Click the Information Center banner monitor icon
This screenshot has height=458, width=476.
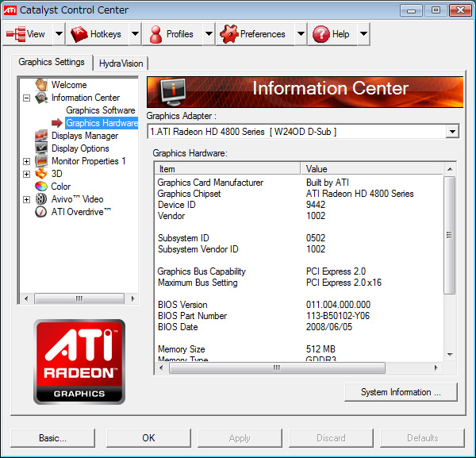click(x=173, y=92)
